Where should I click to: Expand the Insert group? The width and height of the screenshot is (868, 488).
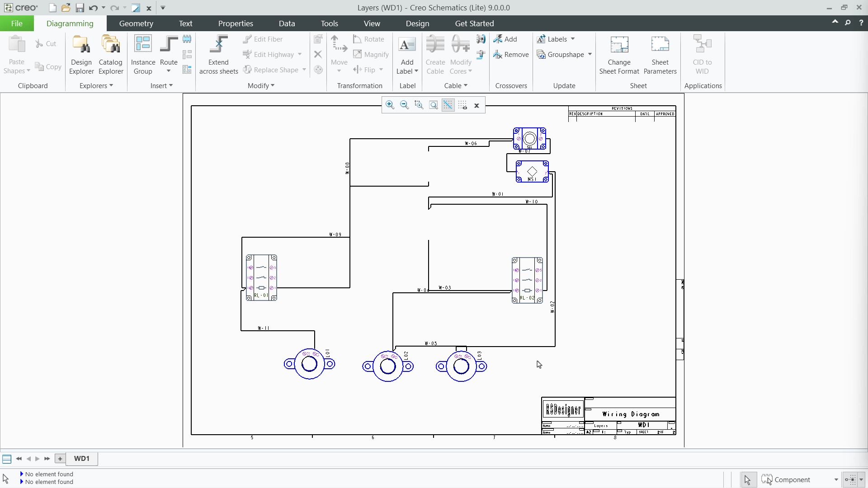click(x=161, y=86)
